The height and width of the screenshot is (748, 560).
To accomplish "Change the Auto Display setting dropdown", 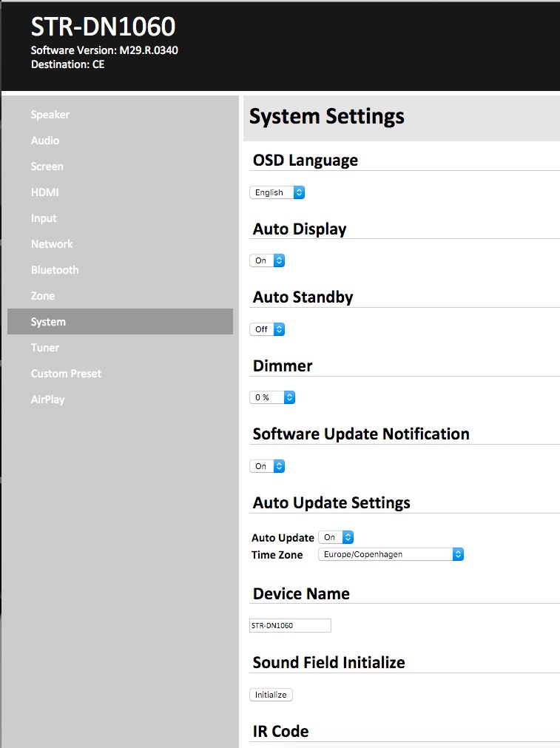I will 267,260.
